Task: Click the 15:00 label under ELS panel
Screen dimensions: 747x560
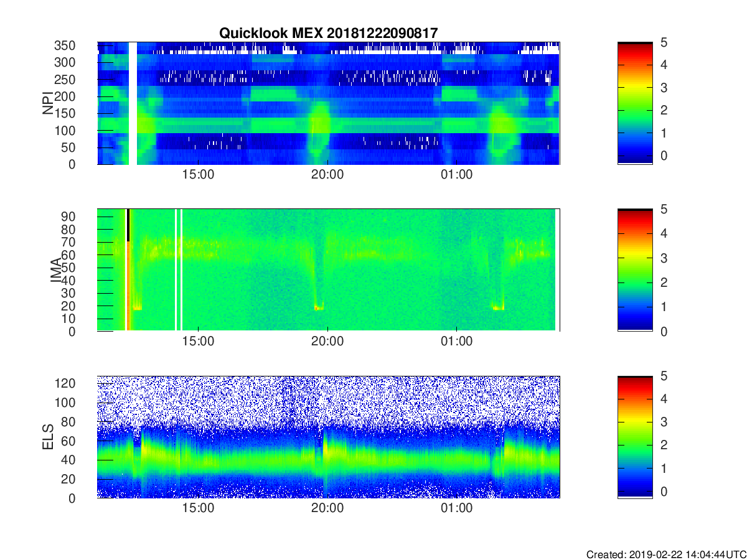Action: coord(199,508)
